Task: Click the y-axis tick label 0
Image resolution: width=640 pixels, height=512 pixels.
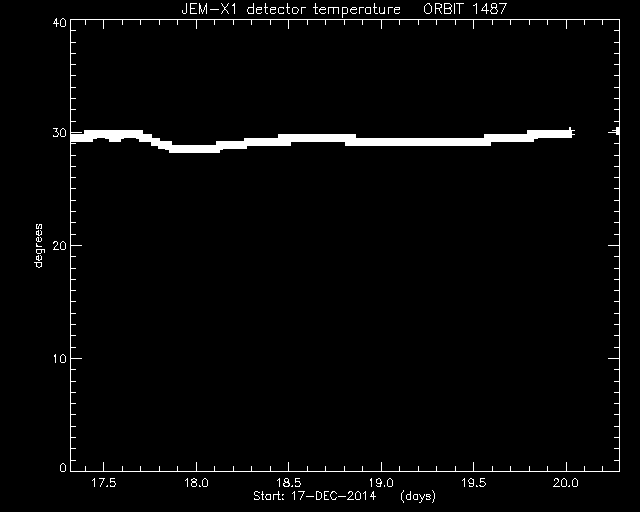Action: pos(63,467)
